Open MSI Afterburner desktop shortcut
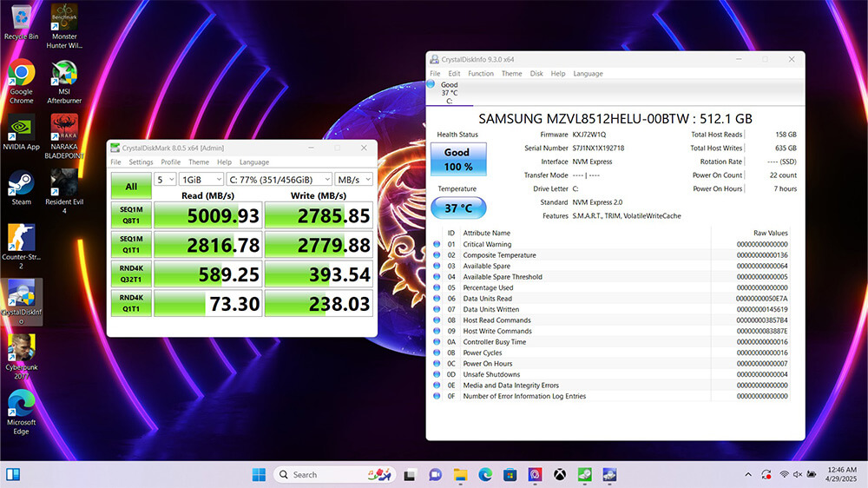This screenshot has height=488, width=868. [64, 82]
